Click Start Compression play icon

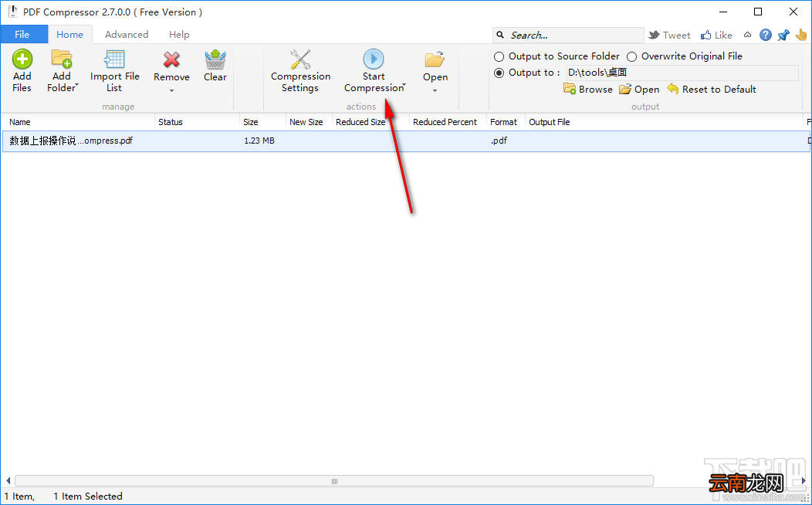pos(374,59)
